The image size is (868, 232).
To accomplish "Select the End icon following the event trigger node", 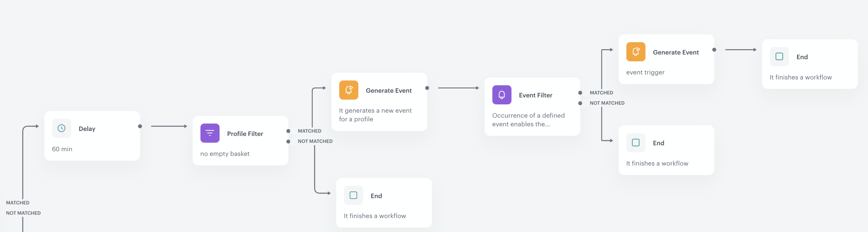I will (x=779, y=57).
